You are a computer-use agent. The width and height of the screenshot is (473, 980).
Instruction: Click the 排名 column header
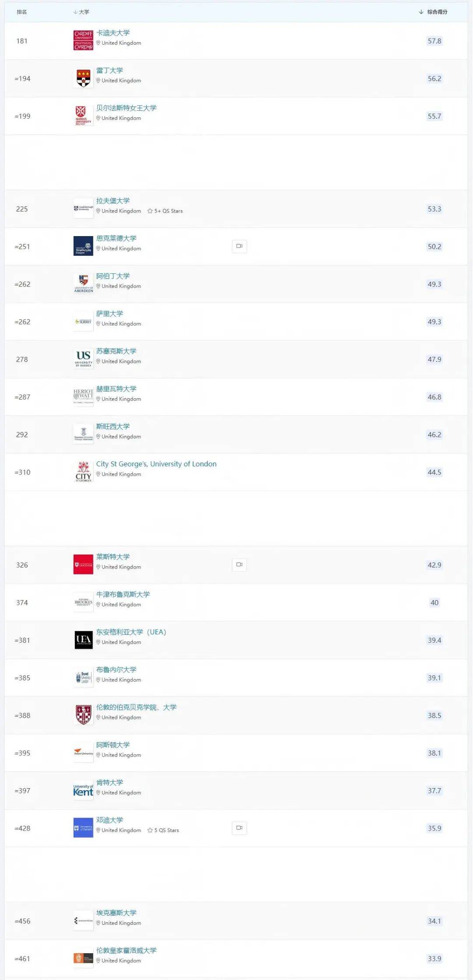pos(22,12)
